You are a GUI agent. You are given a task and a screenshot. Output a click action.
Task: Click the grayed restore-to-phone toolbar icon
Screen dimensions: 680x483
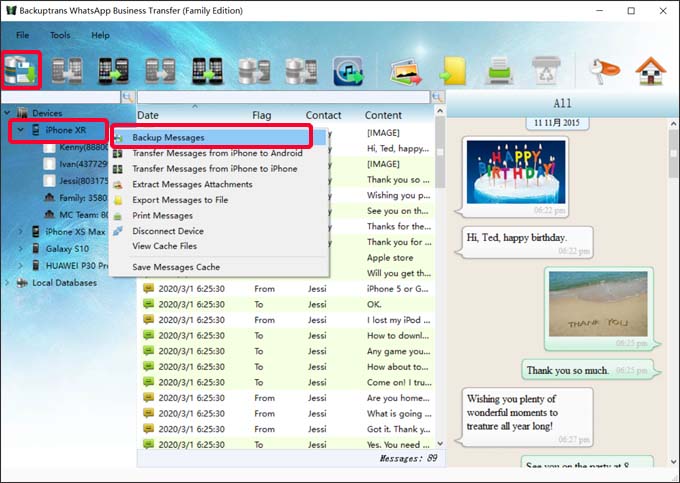click(66, 71)
